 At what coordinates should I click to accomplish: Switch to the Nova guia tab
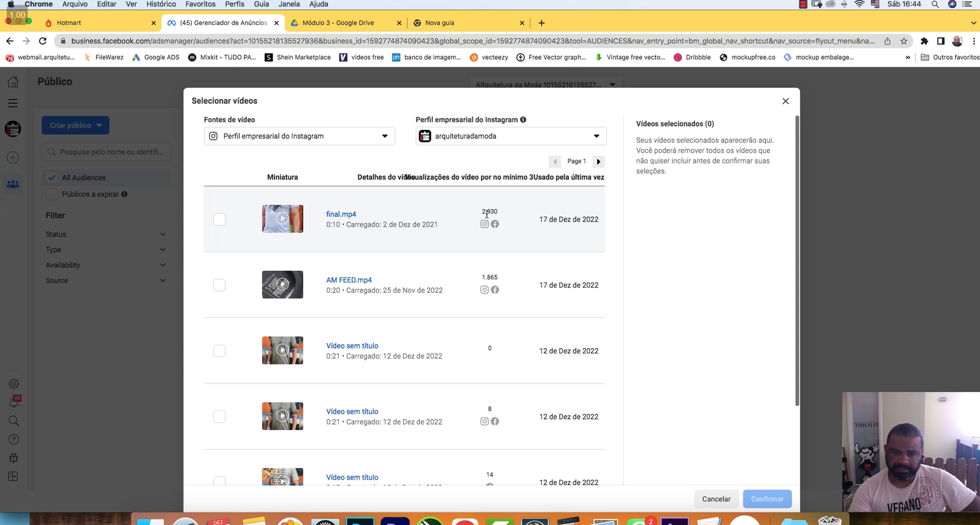click(x=469, y=23)
